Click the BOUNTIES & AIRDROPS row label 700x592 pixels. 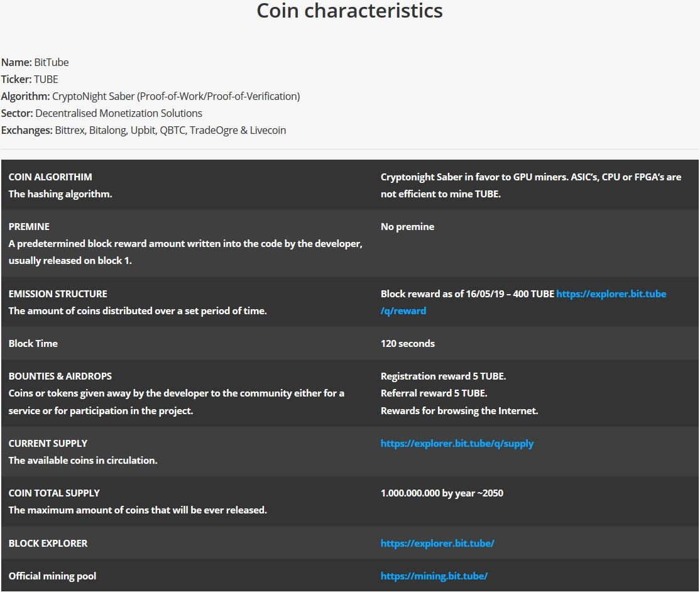click(60, 376)
